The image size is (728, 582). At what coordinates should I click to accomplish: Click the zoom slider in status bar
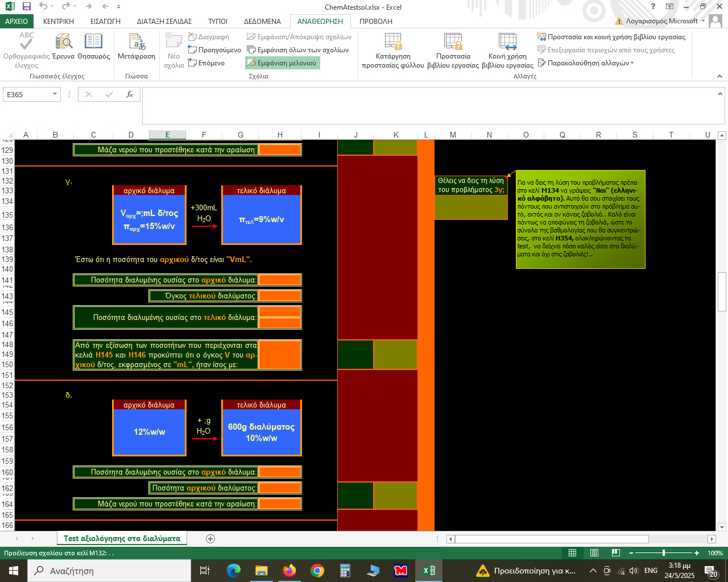coord(663,553)
